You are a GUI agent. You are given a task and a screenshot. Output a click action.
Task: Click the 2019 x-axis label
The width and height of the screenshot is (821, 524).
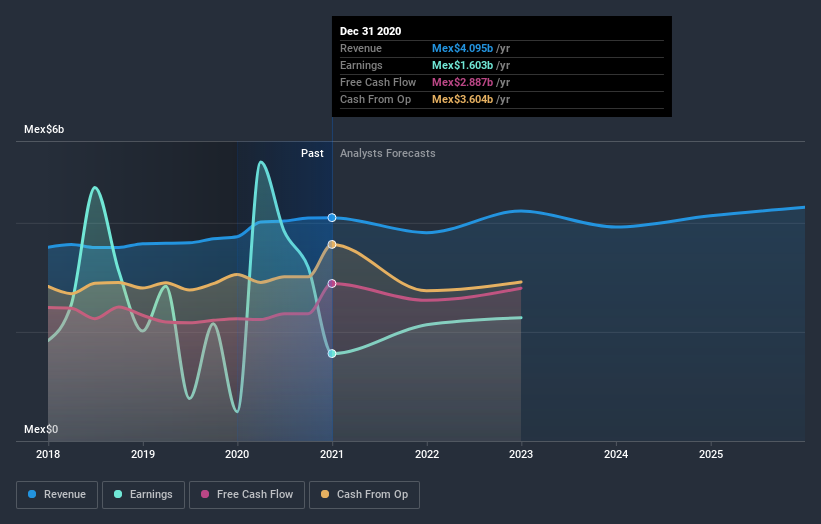(x=143, y=454)
